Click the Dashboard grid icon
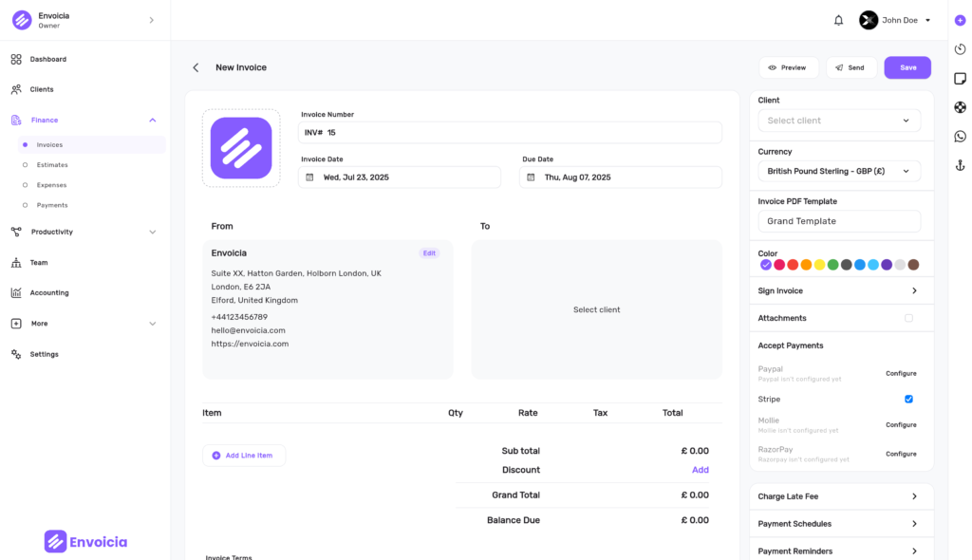This screenshot has width=972, height=560. pos(16,59)
